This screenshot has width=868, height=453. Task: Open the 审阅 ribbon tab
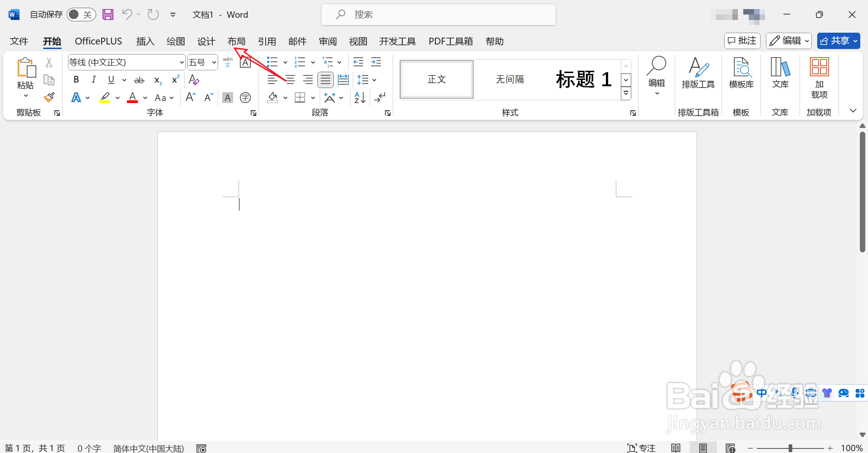(327, 41)
